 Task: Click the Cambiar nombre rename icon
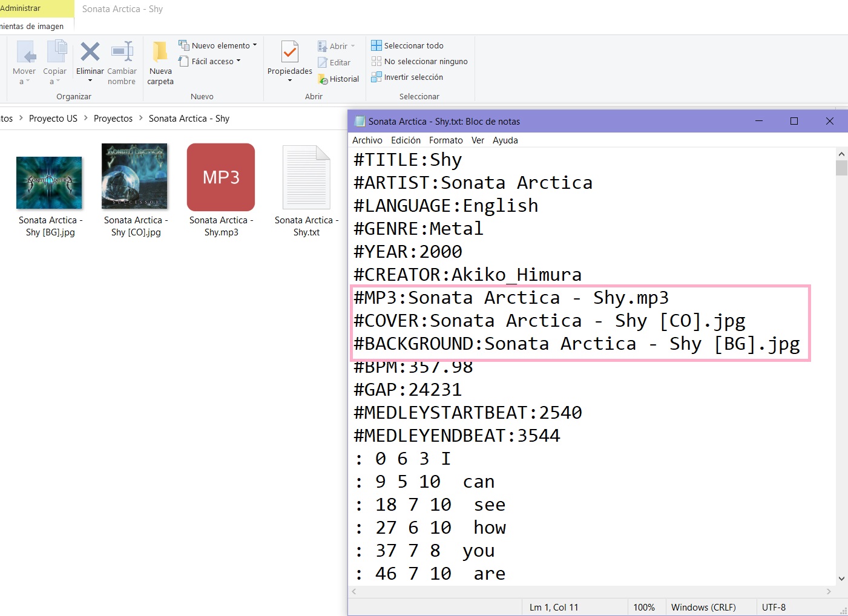click(122, 53)
